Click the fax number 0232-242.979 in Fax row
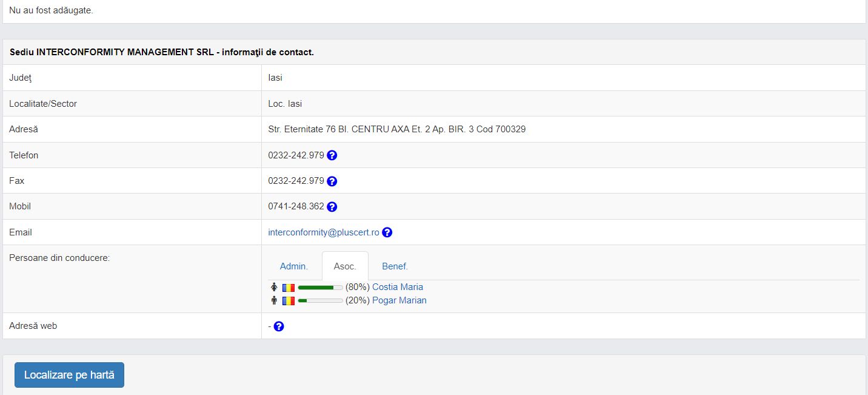This screenshot has width=868, height=395. click(x=296, y=181)
